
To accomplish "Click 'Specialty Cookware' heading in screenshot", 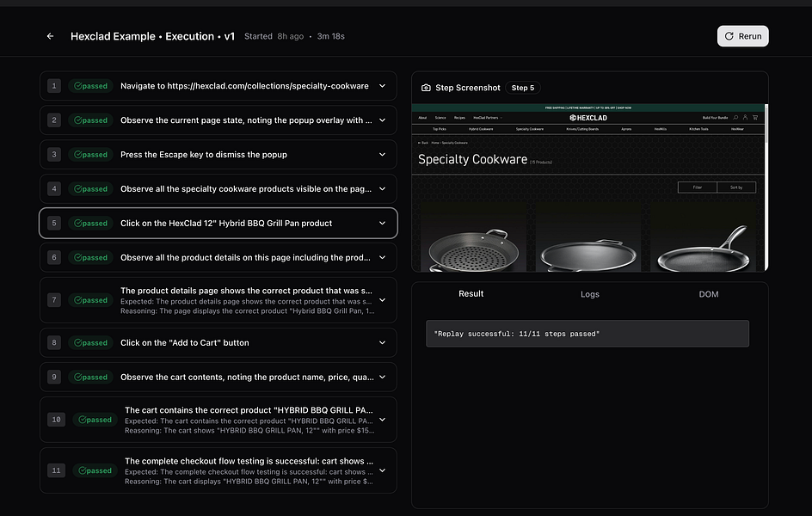I will pyautogui.click(x=472, y=159).
